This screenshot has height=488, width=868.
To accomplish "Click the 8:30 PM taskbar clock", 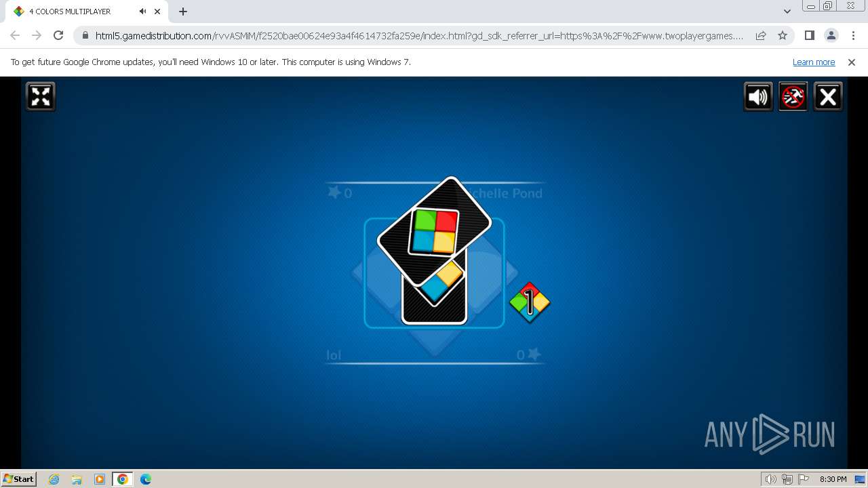I will pyautogui.click(x=833, y=479).
